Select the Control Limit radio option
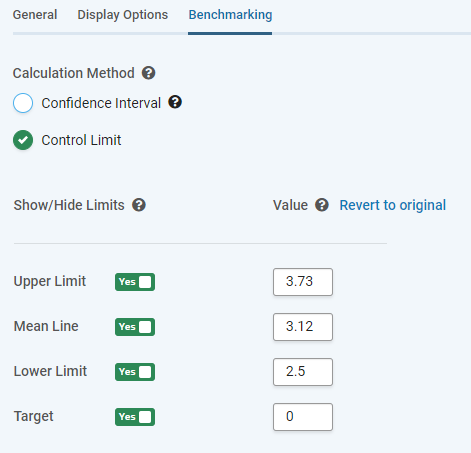471x453 pixels. pos(23,140)
